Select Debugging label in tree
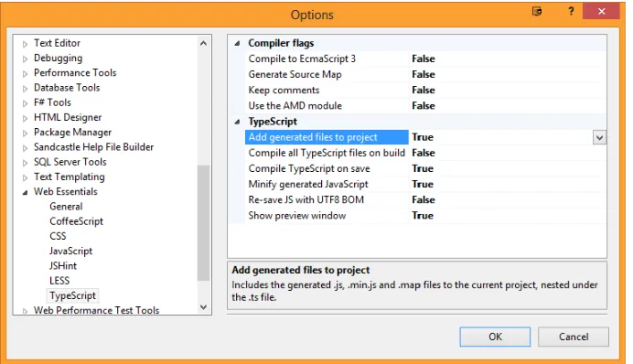The height and width of the screenshot is (364, 633). (x=59, y=59)
